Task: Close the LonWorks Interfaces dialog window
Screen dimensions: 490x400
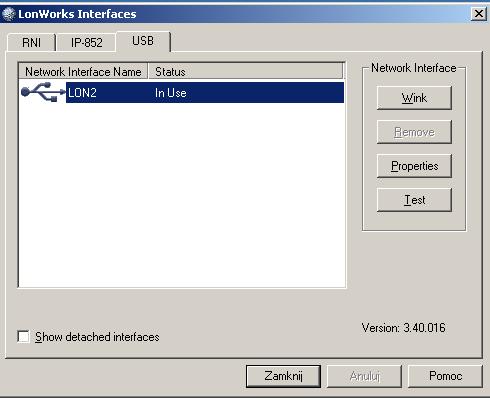Action: 479,14
